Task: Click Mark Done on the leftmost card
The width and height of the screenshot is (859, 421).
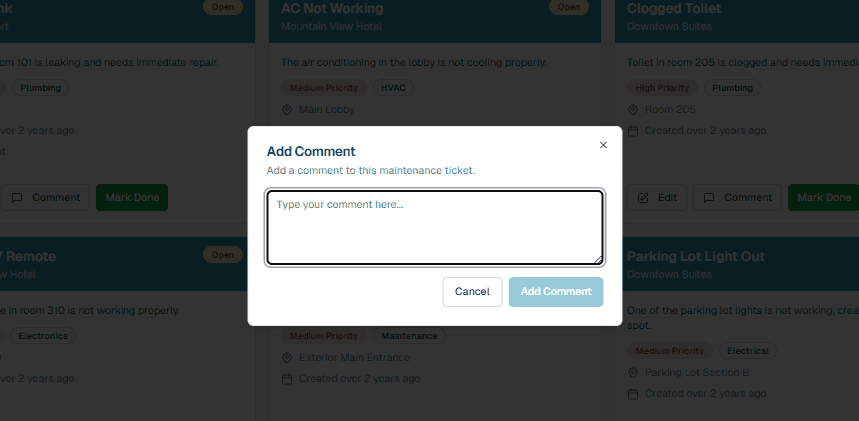Action: pos(132,198)
